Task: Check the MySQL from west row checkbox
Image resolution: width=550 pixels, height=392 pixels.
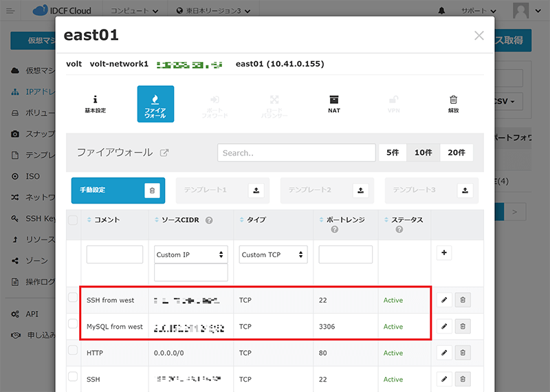Action: (73, 324)
